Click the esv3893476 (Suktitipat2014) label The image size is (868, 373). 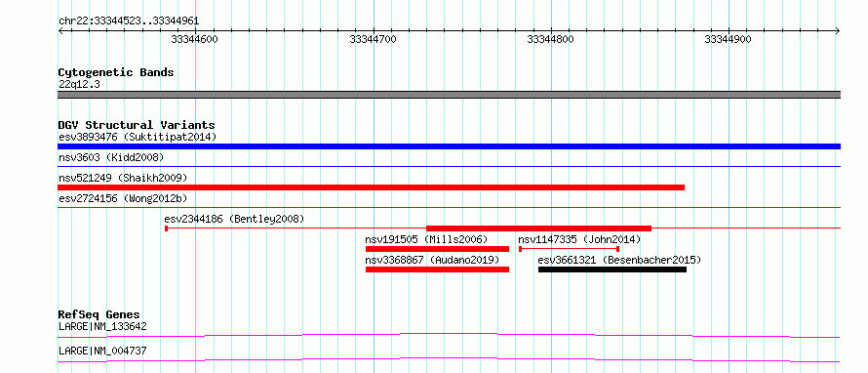138,137
